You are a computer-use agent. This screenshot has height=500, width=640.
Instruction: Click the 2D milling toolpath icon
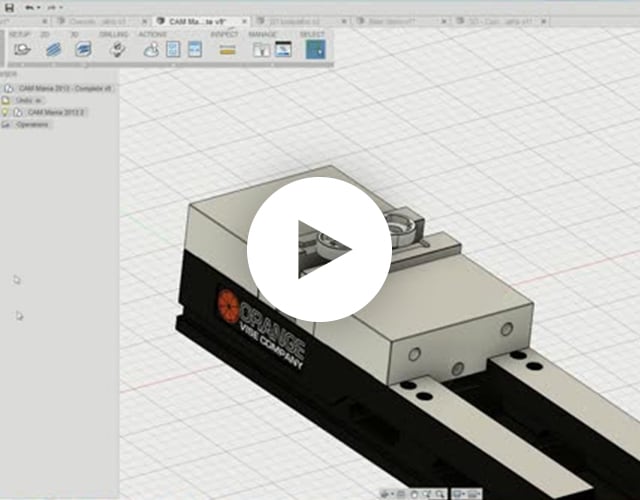53,49
